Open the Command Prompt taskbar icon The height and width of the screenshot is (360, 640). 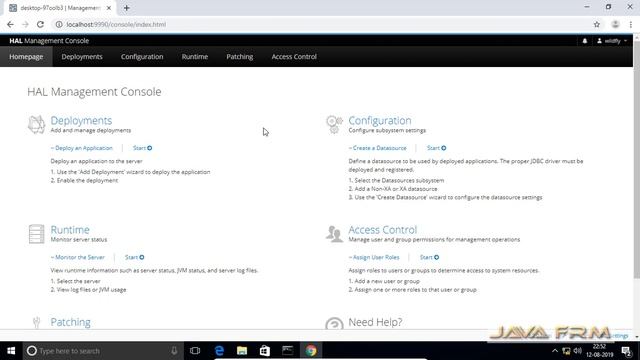click(288, 351)
